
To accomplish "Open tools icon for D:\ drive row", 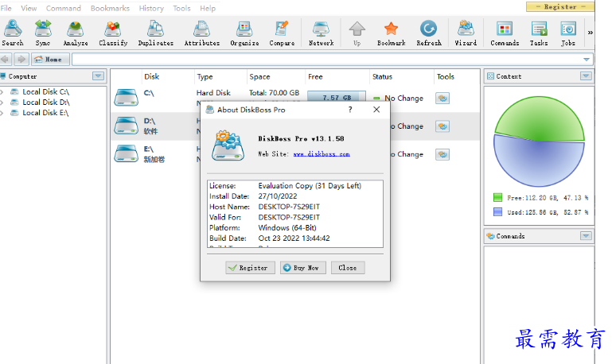I will coord(442,126).
